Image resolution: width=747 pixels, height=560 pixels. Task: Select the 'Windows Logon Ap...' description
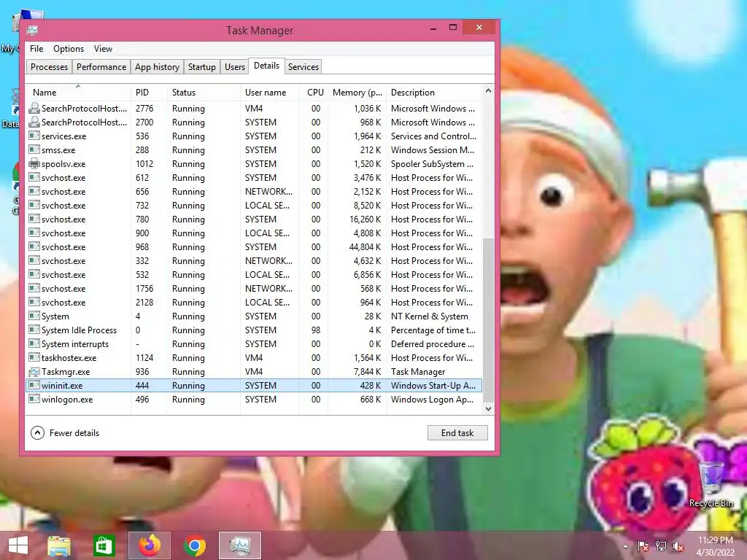[x=432, y=400]
